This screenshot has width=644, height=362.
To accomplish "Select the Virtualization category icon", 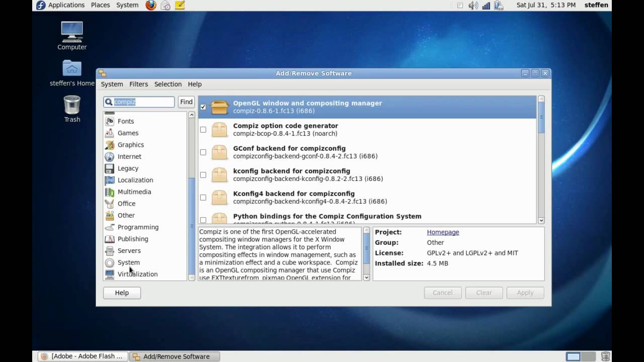I will coord(109,274).
